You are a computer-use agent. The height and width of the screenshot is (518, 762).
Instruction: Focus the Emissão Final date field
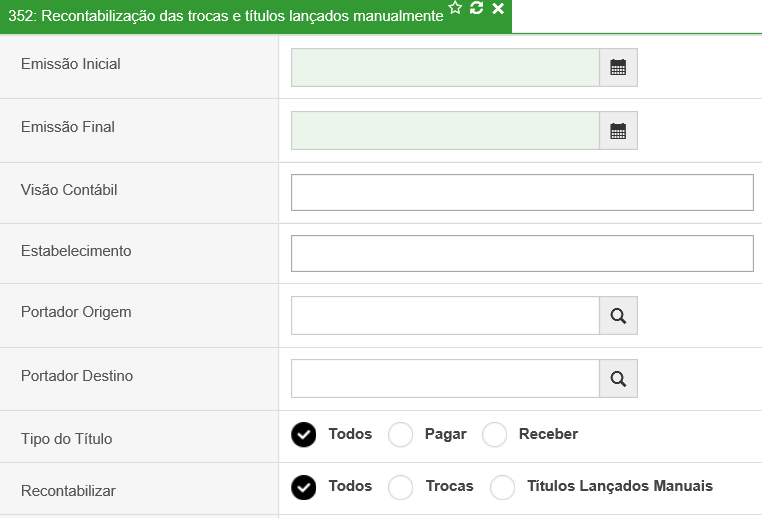445,131
